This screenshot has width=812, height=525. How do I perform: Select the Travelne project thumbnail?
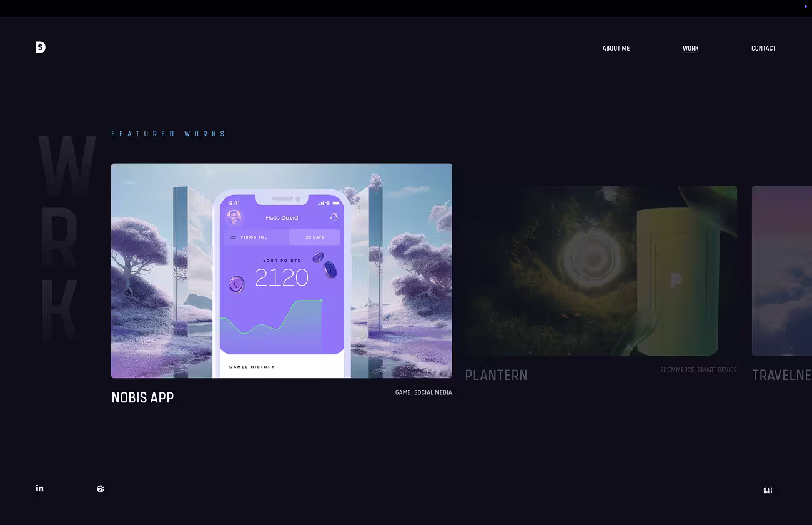pos(782,271)
